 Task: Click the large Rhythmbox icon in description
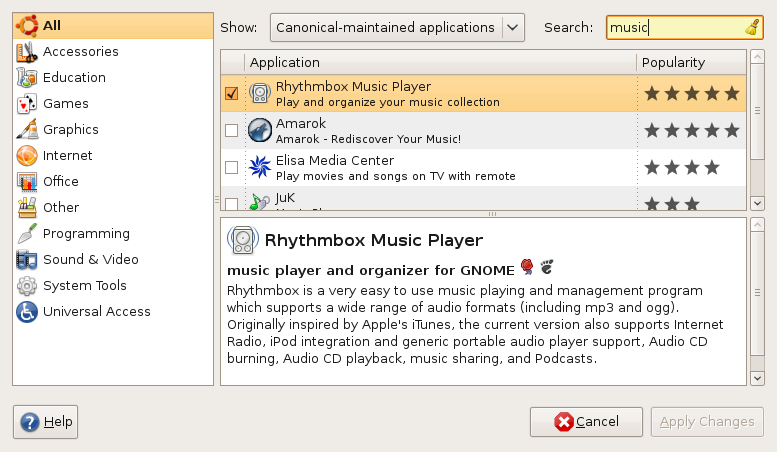(243, 240)
